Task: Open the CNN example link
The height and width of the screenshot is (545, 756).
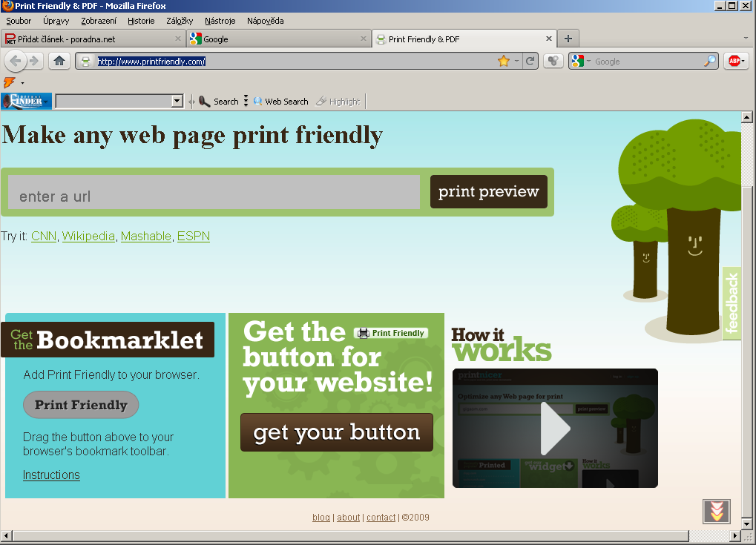Action: [44, 236]
